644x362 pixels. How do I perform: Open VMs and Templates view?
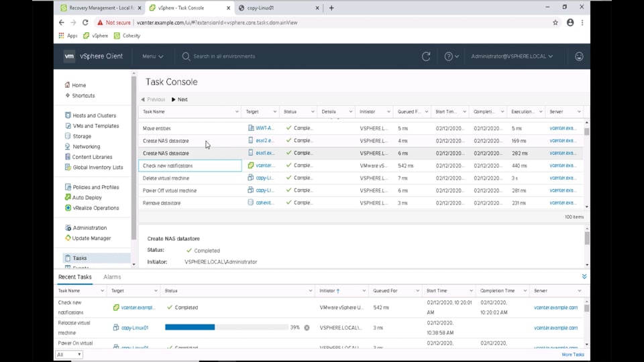tap(92, 126)
